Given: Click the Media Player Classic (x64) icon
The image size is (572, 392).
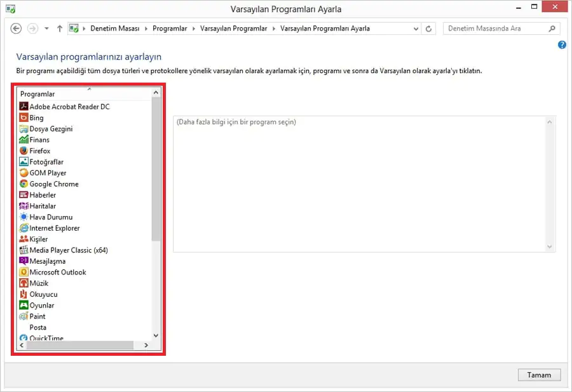Looking at the screenshot, I should [x=24, y=250].
